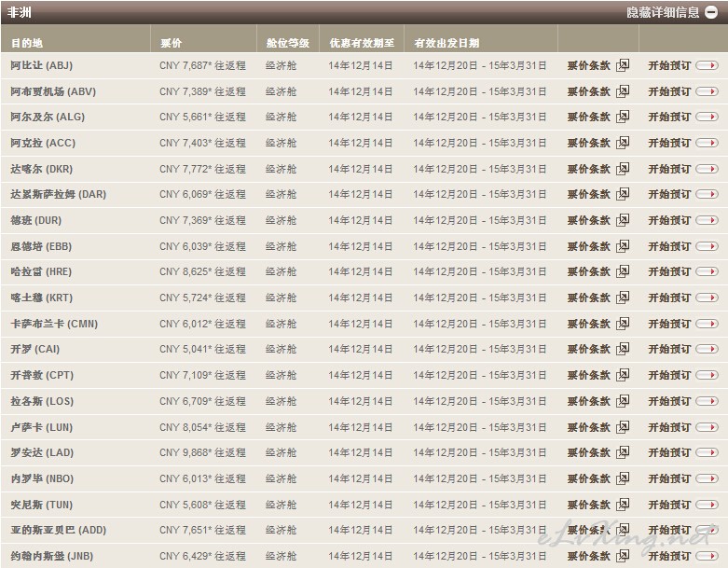Click the 优惠有效期至 column header
The height and width of the screenshot is (568, 728).
click(x=363, y=43)
